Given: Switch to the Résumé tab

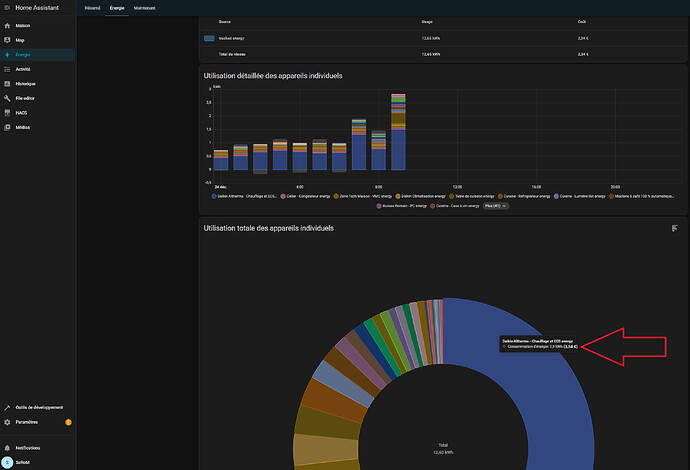Looking at the screenshot, I should [92, 8].
